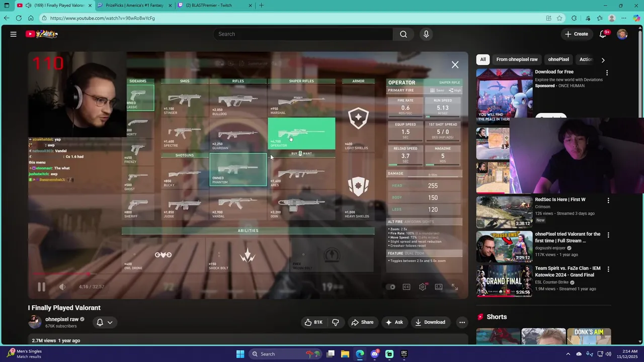This screenshot has height=362, width=644.
Task: Enter fullscreen video mode
Action: click(x=455, y=287)
